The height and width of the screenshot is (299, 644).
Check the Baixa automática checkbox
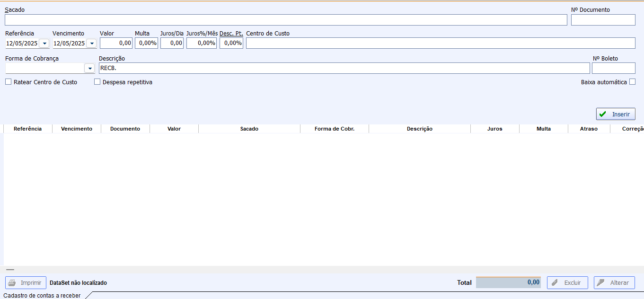(x=632, y=82)
